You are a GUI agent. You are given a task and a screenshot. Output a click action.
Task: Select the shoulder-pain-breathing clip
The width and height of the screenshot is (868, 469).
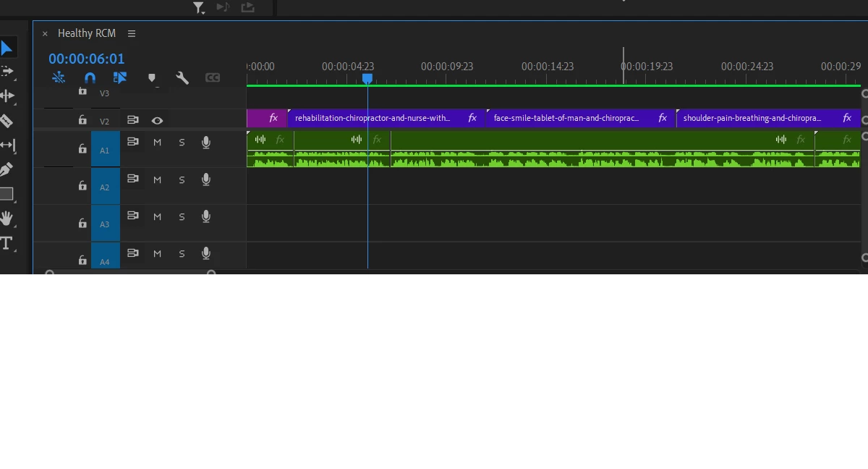point(768,118)
